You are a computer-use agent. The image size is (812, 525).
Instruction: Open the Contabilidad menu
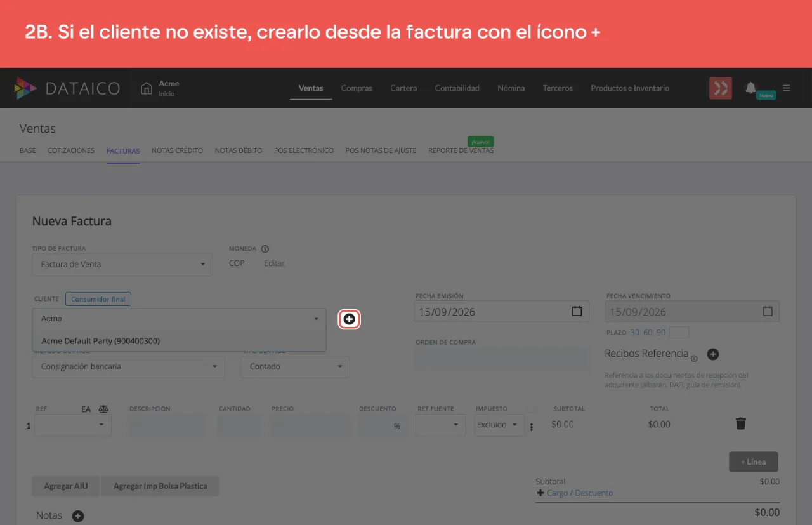[457, 88]
